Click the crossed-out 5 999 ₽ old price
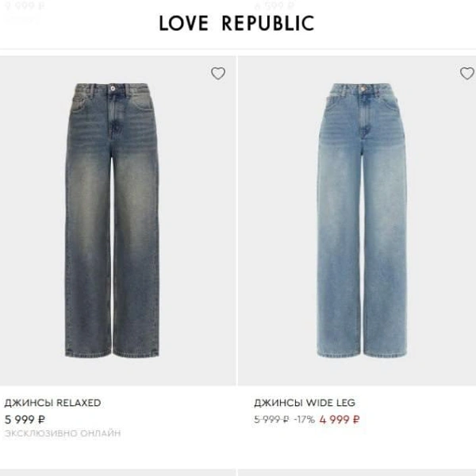 pos(271,420)
